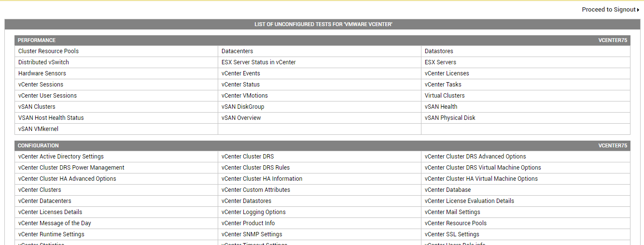
Task: Click the vSAN VMkernel test
Action: (38, 129)
